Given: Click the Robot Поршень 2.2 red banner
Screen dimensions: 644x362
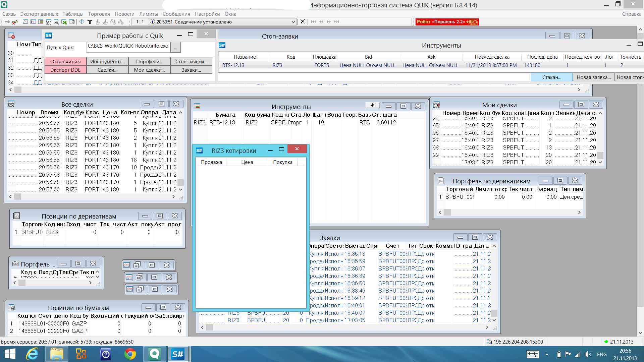Looking at the screenshot, I should 447,22.
